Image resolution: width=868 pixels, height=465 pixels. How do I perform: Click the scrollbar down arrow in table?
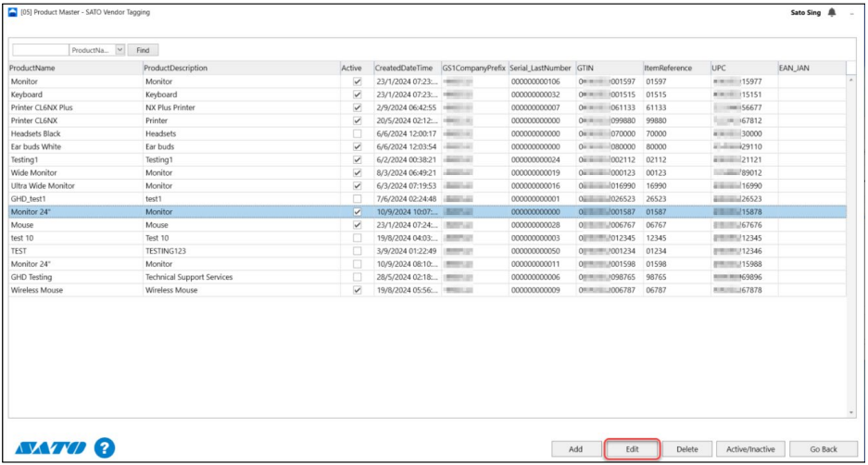[x=851, y=412]
